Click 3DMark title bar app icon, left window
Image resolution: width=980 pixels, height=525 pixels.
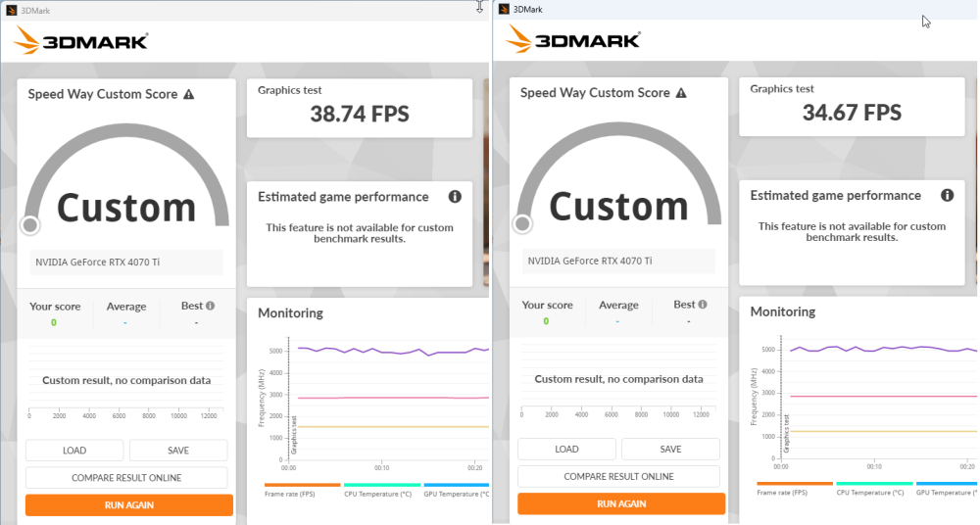(x=11, y=10)
